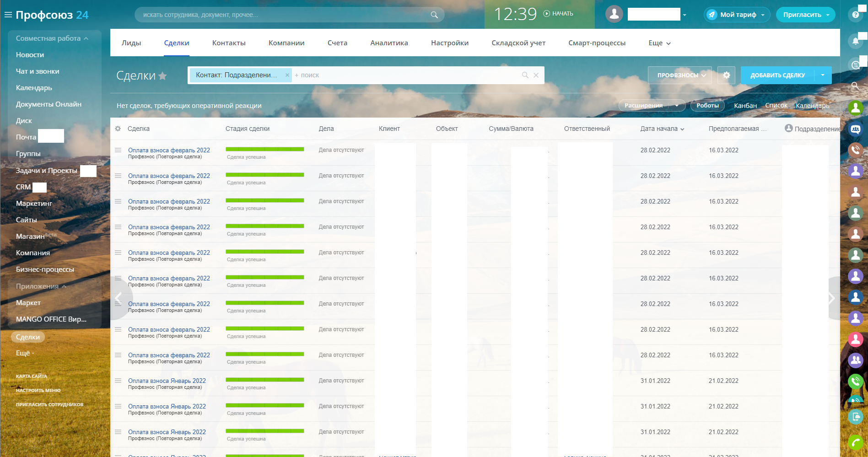Click the magnifier icon in top search bar

pos(434,15)
